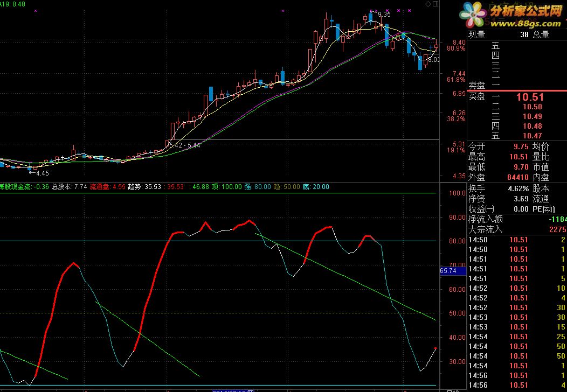Screen dimensions: 567x392
Task: Click the 最低 value 9.70
Action: (x=521, y=167)
